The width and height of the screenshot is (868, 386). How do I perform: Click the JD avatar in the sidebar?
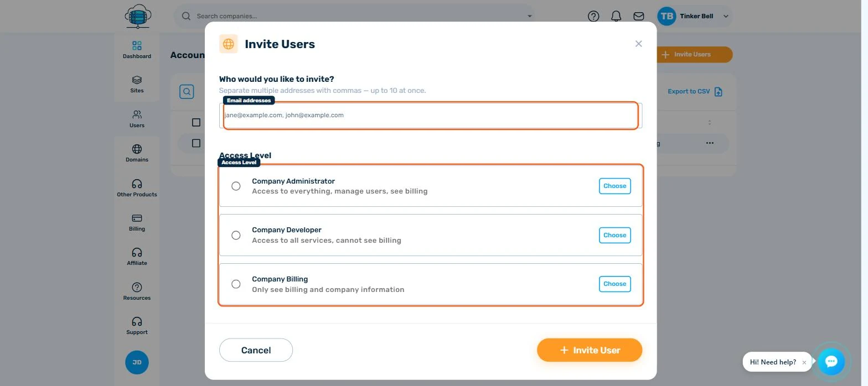(x=137, y=362)
